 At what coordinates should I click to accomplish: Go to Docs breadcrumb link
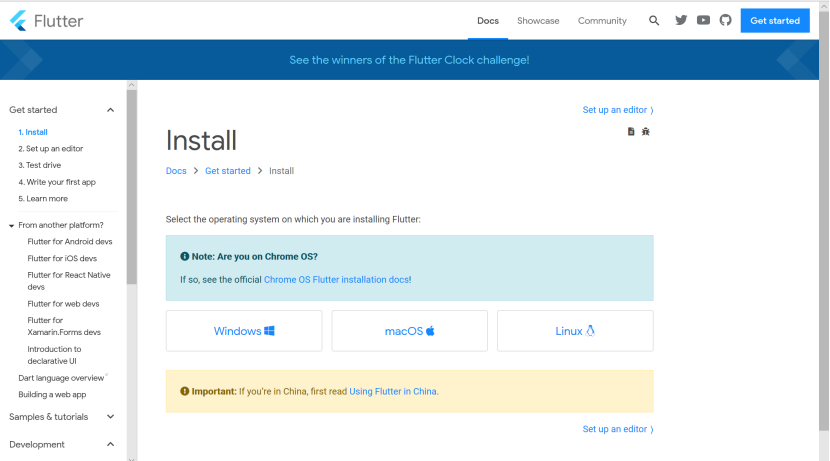(176, 171)
